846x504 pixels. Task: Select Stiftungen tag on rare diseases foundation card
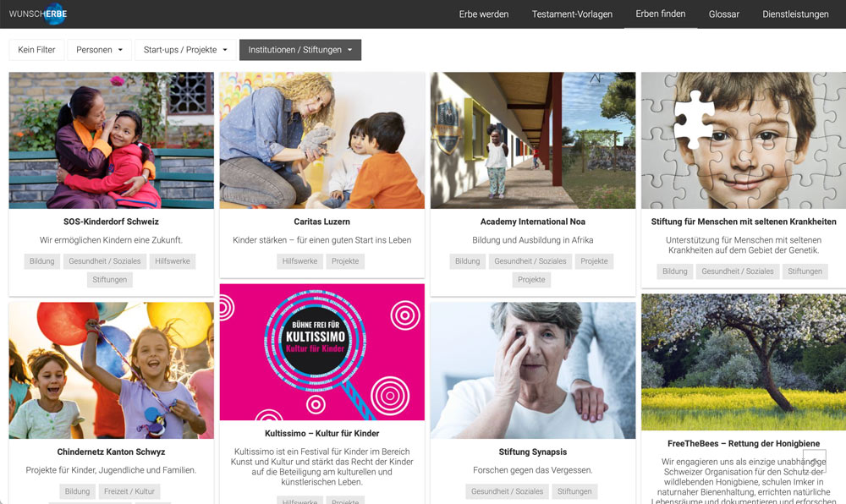click(x=805, y=271)
